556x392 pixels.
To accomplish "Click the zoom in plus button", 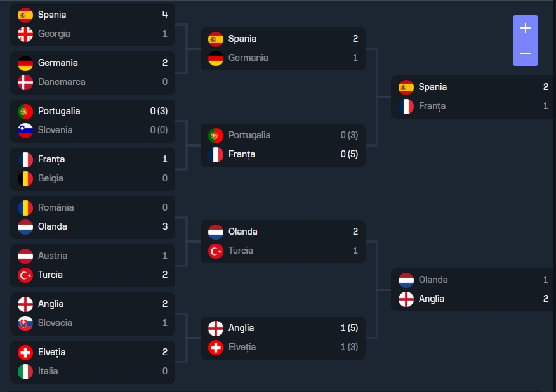I will (x=525, y=28).
